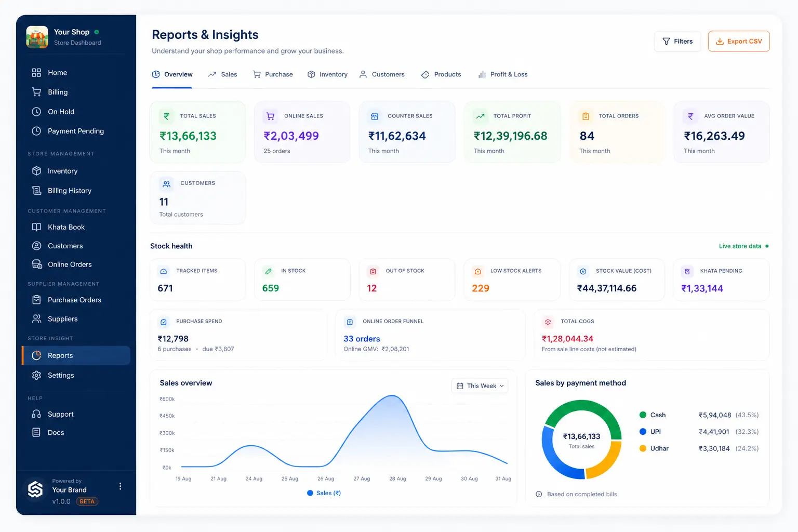Click the Purchase Orders clipboard icon
Screen dimensions: 798x532
(x=36, y=300)
